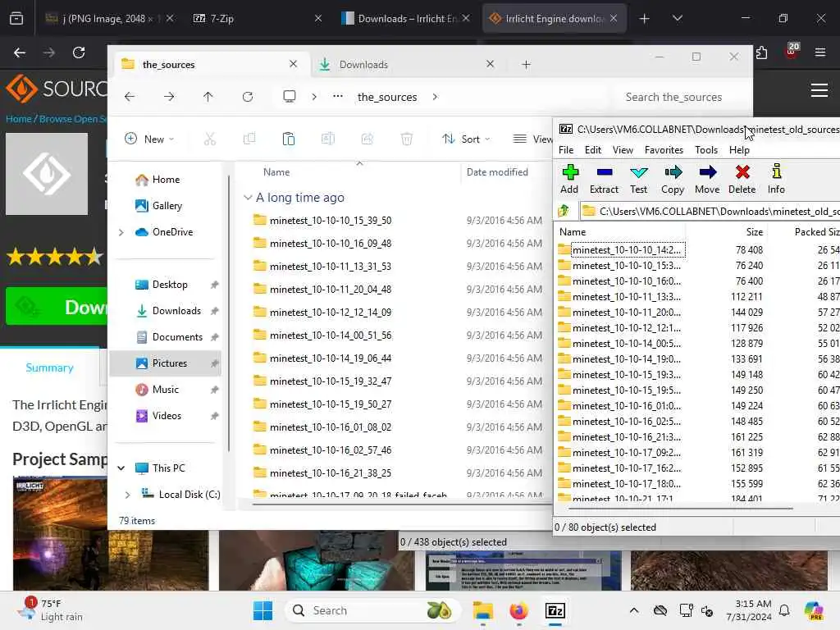
Task: Open the View dropdown in Explorer
Action: tap(532, 139)
